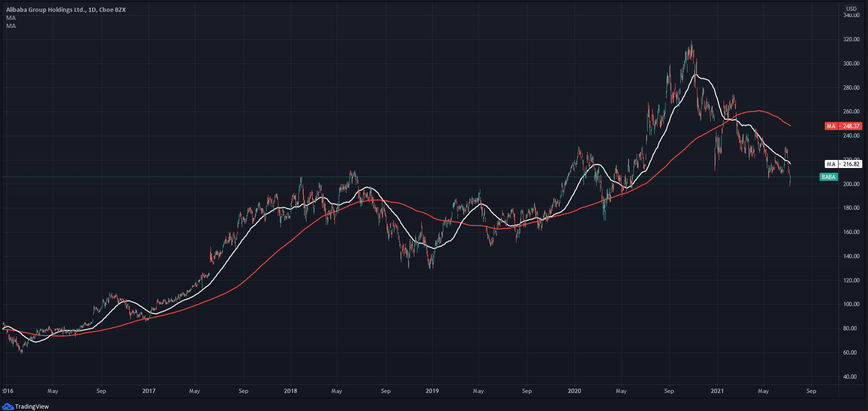
Task: Open the TradingView text link
Action: [x=32, y=406]
